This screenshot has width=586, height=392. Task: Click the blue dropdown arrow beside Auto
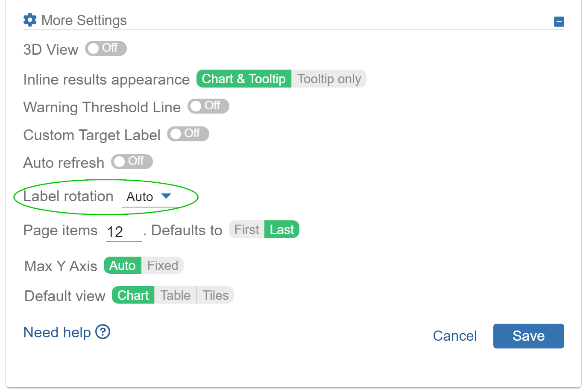(167, 196)
